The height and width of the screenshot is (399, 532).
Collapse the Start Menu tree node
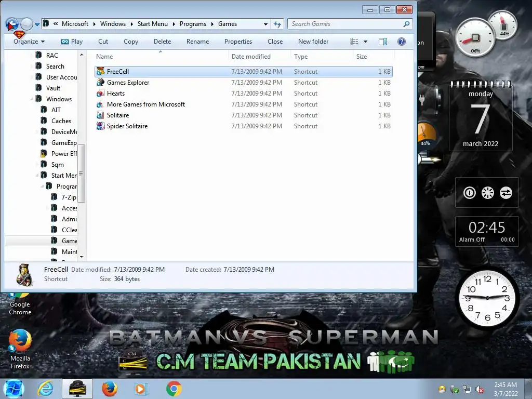point(37,176)
